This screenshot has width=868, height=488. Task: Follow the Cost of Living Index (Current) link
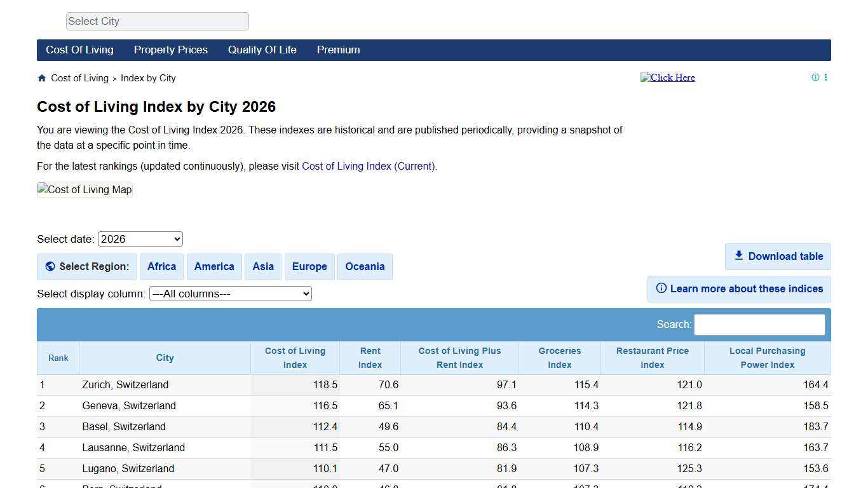(x=368, y=166)
